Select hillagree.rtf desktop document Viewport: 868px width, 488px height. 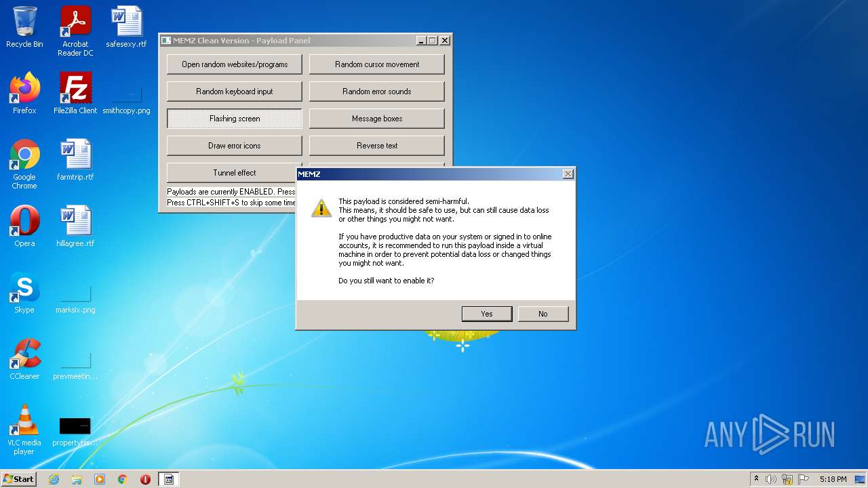pos(75,226)
